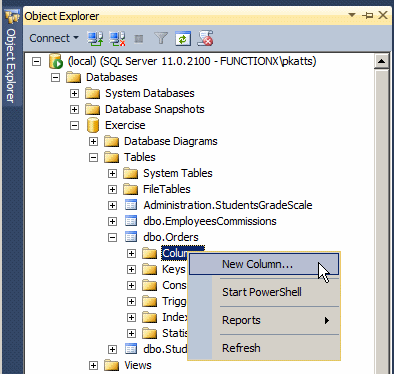Screen dimensions: 394x374
Task: Expand the System Databases folder
Action: pos(74,94)
